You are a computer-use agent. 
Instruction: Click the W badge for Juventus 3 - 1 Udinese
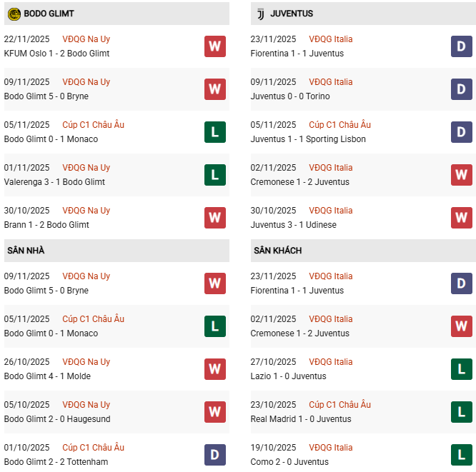(461, 218)
